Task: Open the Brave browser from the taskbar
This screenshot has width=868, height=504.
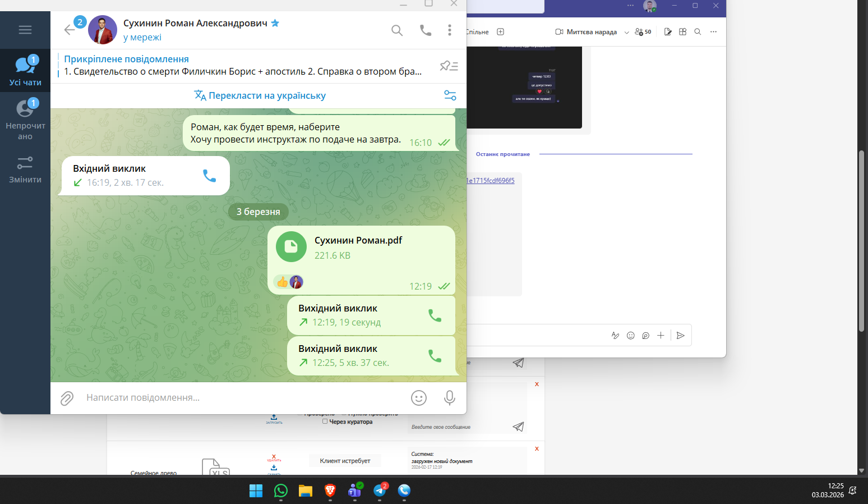Action: [330, 491]
